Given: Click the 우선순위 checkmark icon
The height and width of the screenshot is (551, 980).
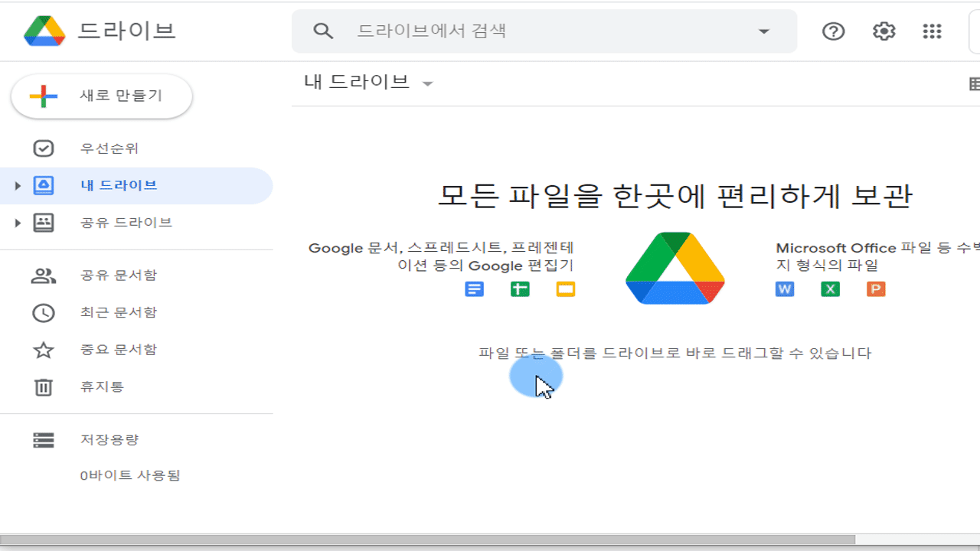Looking at the screenshot, I should pos(44,148).
